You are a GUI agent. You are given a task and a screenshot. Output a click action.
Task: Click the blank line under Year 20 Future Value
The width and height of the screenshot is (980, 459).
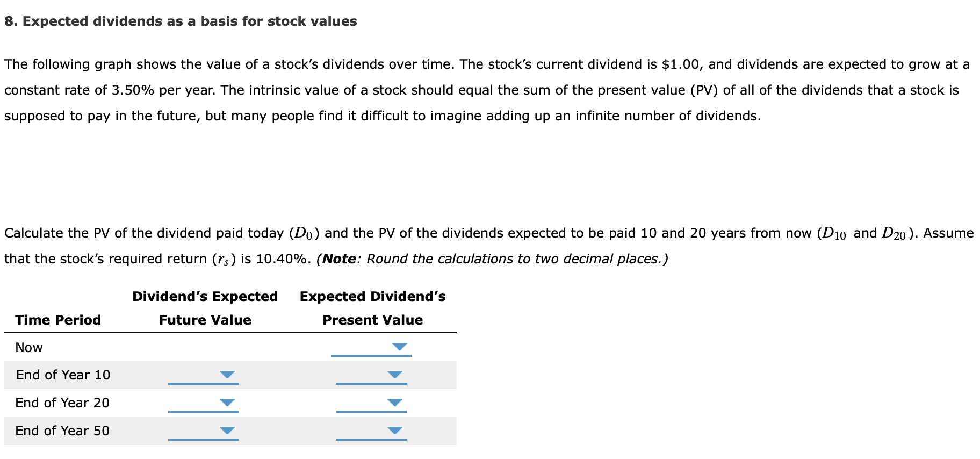pyautogui.click(x=203, y=411)
